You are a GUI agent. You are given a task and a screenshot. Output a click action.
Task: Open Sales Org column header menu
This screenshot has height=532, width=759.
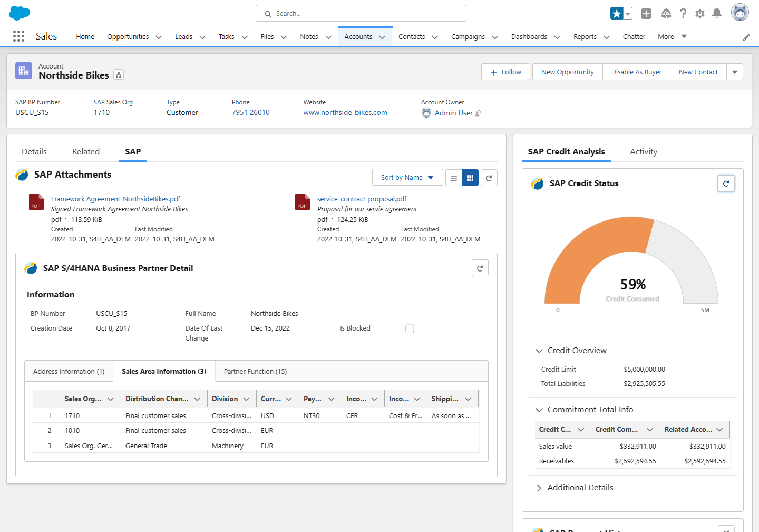[x=111, y=399]
